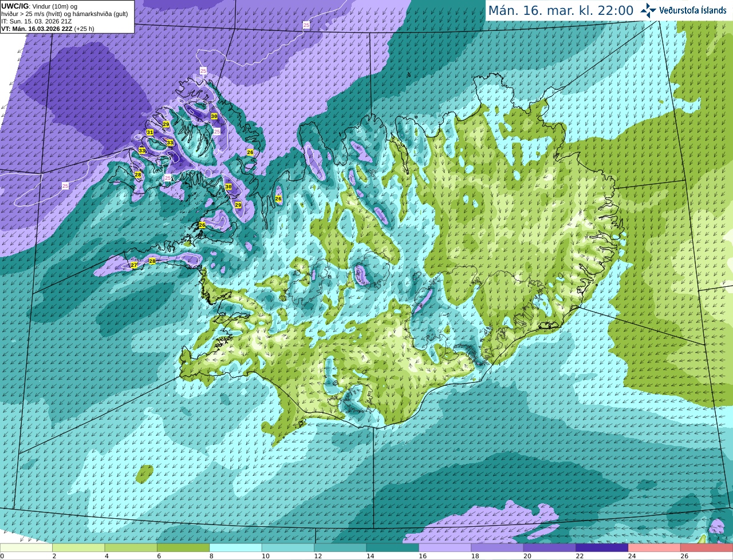Pick the 8–10 m/s light cyan swatch
This screenshot has height=560, width=733.
coord(236,547)
